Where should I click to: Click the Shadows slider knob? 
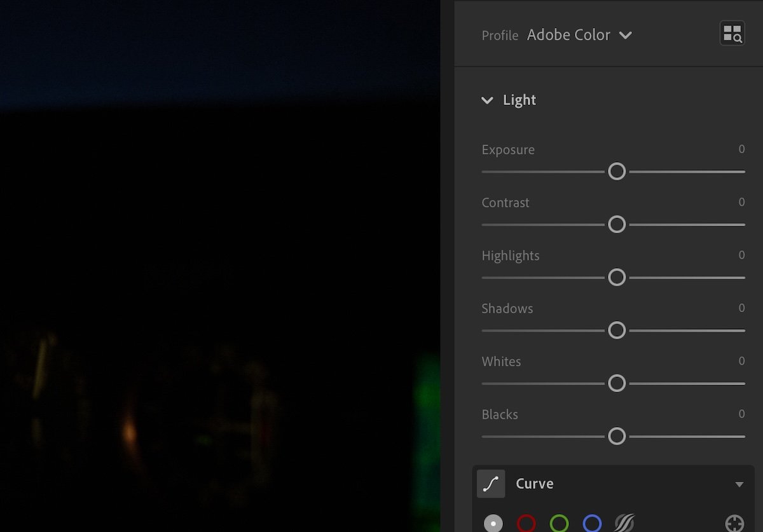pos(616,331)
